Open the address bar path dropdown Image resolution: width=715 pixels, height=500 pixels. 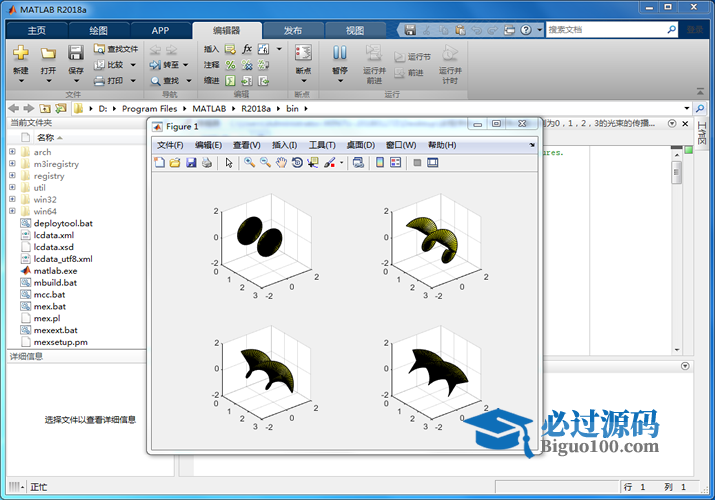pyautogui.click(x=686, y=108)
